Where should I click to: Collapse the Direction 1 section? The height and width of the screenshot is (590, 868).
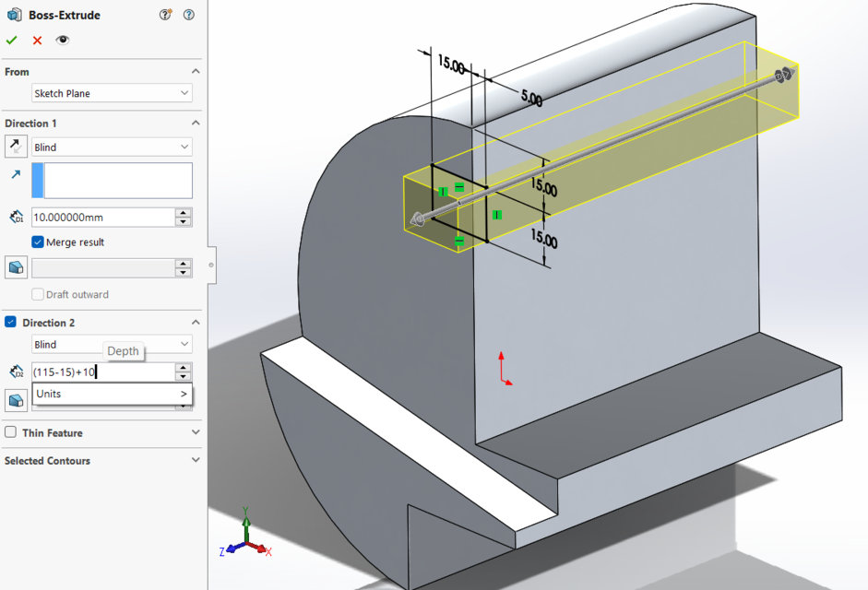point(194,123)
